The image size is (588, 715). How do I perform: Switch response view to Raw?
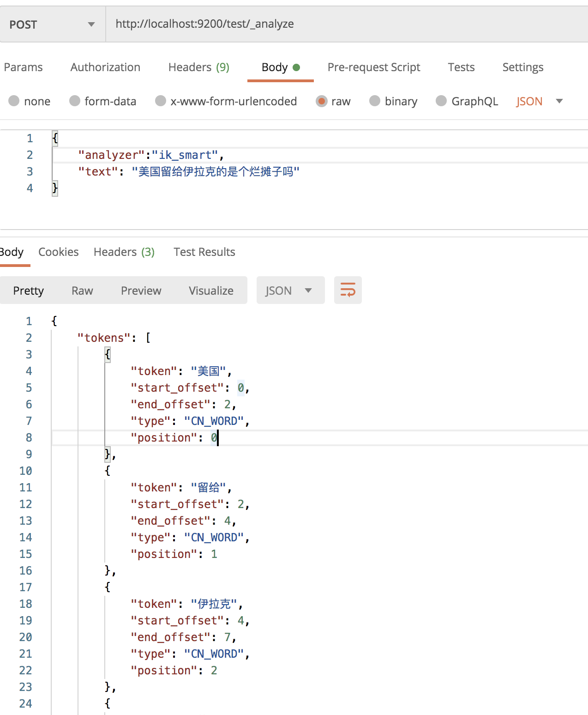[x=82, y=291]
